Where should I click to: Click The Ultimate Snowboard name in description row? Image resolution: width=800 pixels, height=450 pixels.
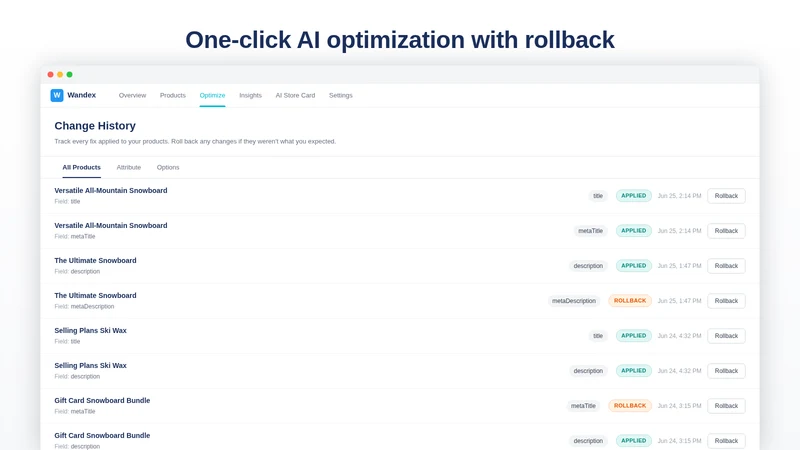pyautogui.click(x=95, y=260)
